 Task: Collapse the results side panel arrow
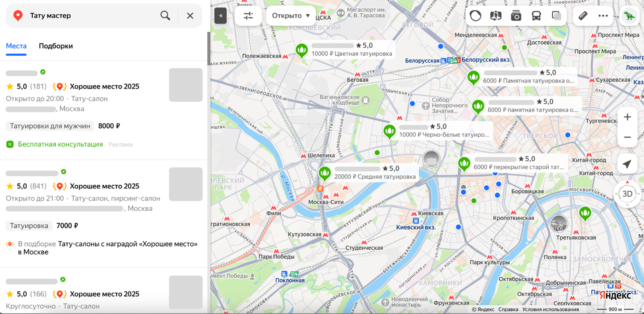220,16
